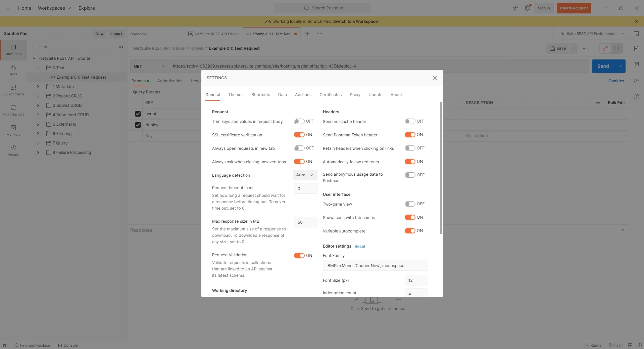Open the code snippet icon
The image size is (644, 349).
point(636,81)
